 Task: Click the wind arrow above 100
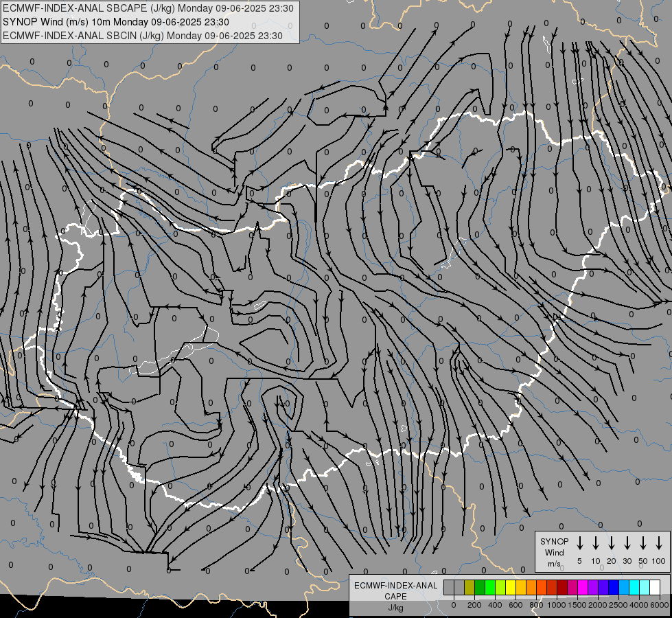pyautogui.click(x=659, y=543)
